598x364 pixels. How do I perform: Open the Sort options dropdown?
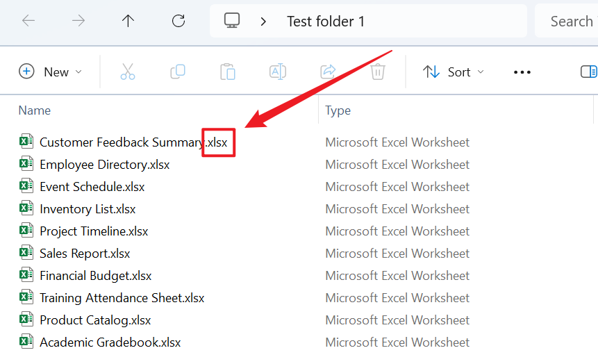click(454, 72)
